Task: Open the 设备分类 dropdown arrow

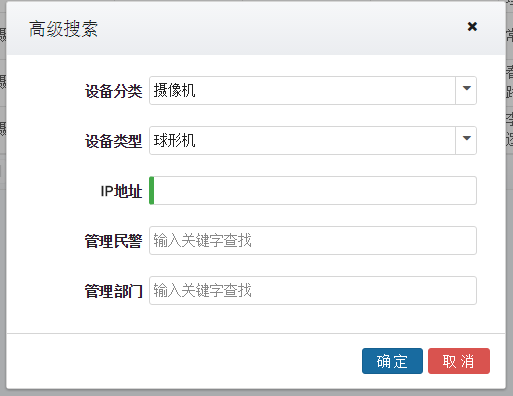Action: [466, 90]
